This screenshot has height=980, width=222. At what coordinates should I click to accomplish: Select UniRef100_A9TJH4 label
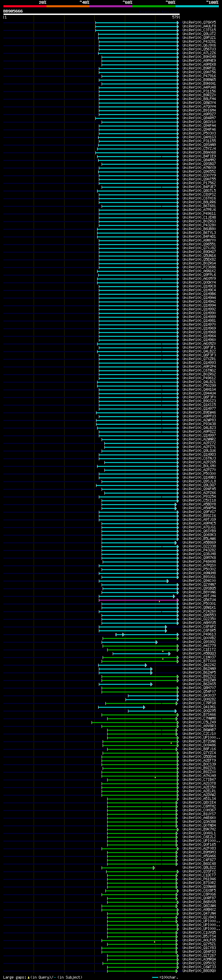click(x=199, y=596)
